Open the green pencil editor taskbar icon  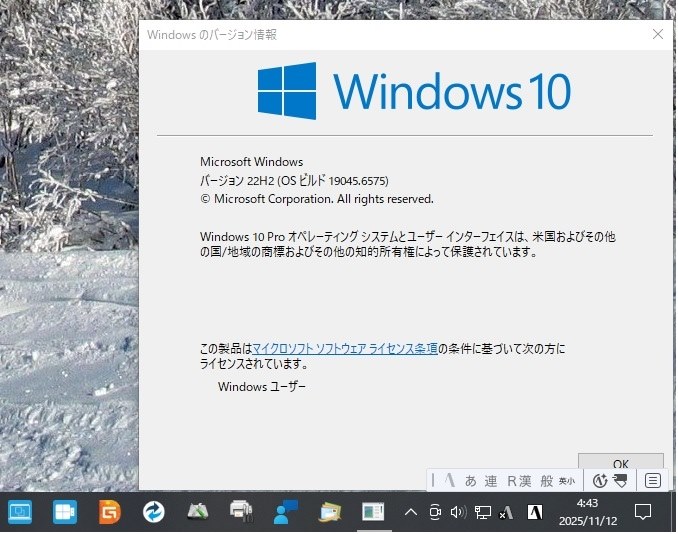[198, 512]
